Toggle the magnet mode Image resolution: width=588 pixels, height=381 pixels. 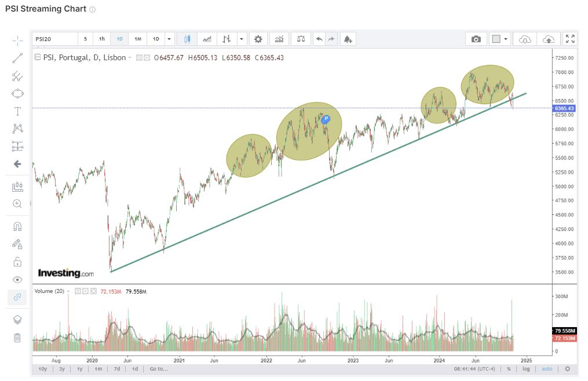(17, 226)
